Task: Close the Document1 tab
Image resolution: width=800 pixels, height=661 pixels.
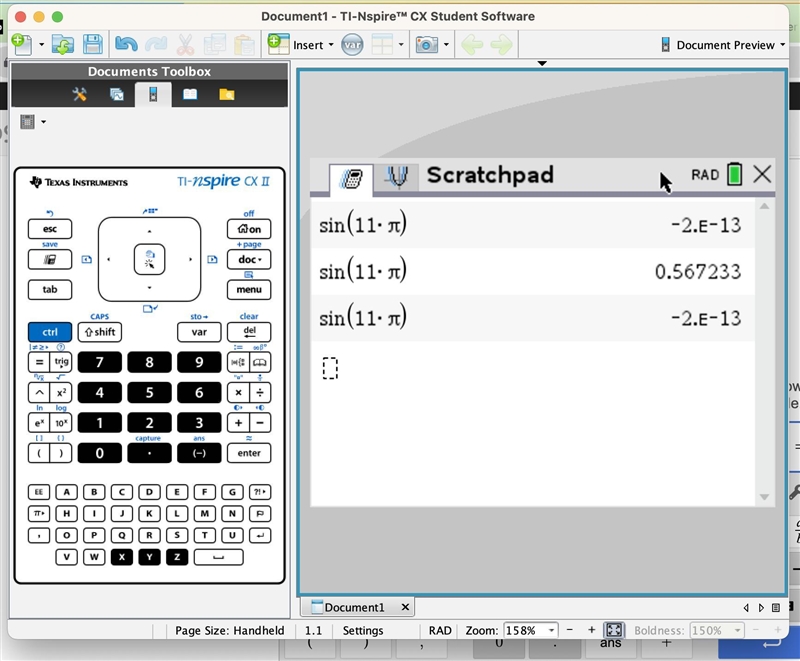Action: point(405,607)
